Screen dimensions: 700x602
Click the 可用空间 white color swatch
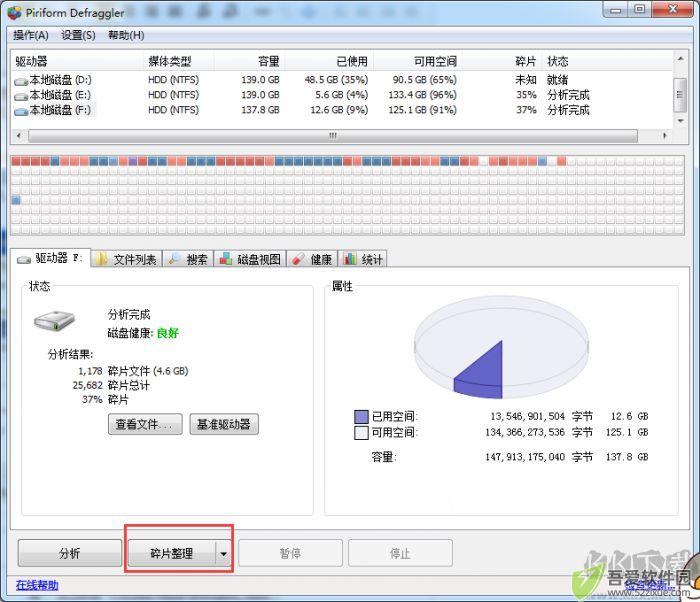(x=361, y=433)
